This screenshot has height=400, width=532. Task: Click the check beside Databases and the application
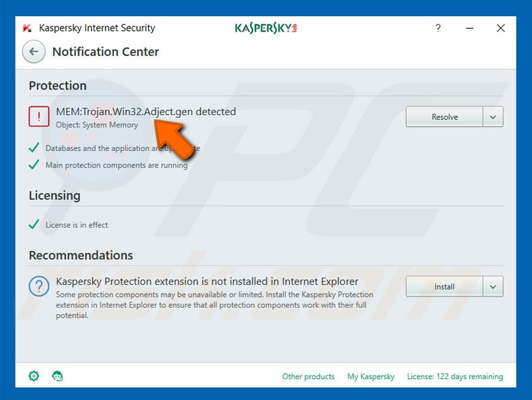[34, 147]
